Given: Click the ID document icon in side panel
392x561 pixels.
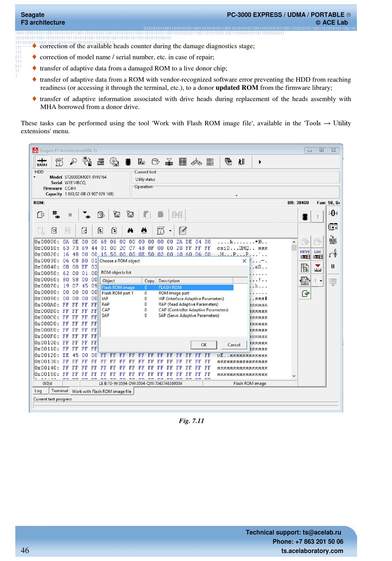Looking at the screenshot, I should pos(305,268).
